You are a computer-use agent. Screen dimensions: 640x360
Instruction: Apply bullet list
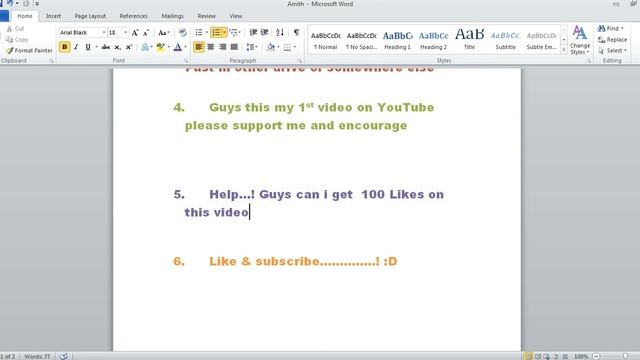point(199,32)
